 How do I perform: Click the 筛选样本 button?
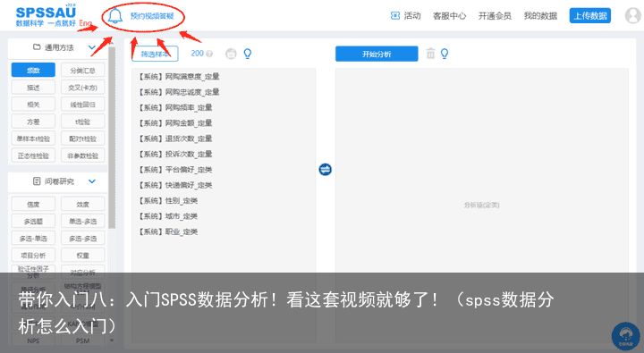point(155,54)
